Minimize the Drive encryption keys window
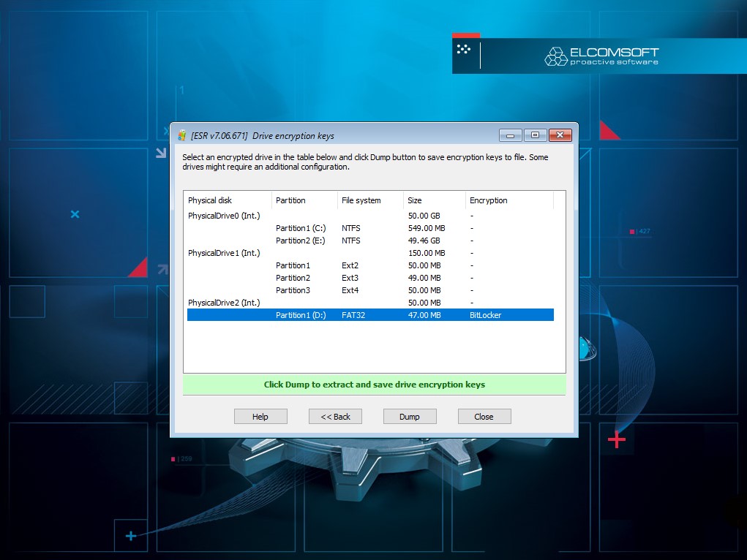Image resolution: width=747 pixels, height=560 pixels. coord(510,135)
